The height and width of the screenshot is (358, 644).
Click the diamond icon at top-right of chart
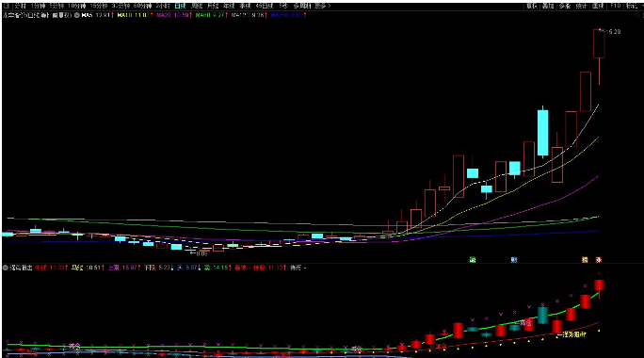[638, 15]
